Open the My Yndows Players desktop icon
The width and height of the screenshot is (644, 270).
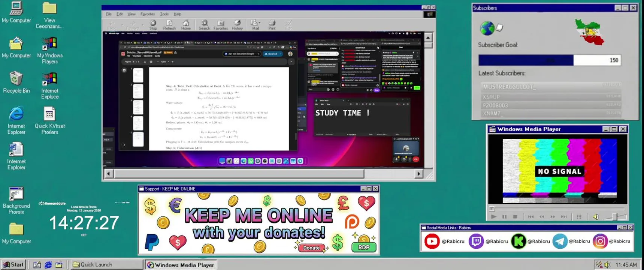(49, 51)
